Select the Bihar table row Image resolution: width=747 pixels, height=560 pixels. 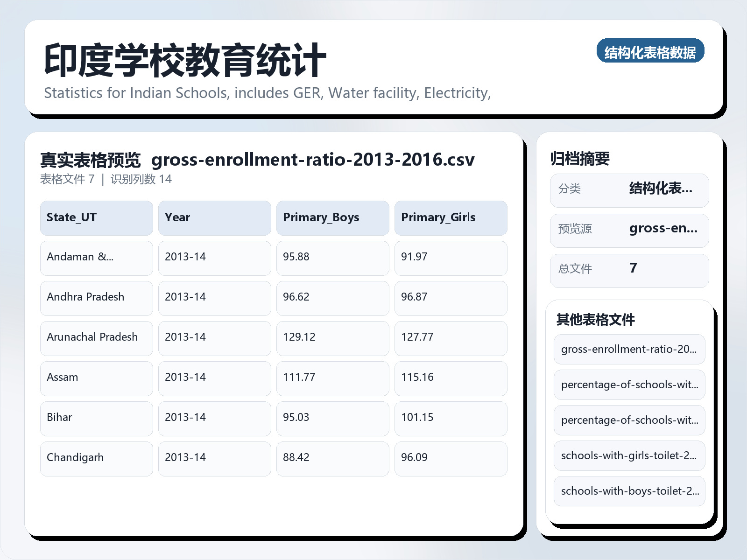pyautogui.click(x=96, y=418)
